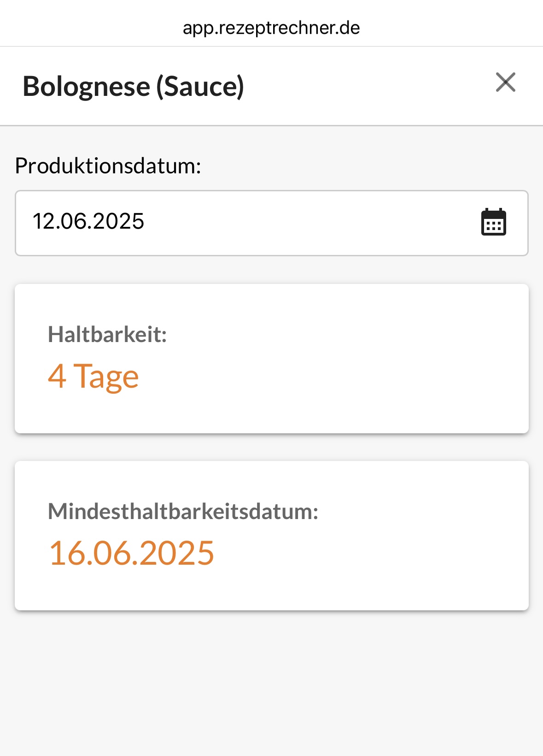Close the Bolognese (Sauce) dialog
This screenshot has width=543, height=756.
[505, 83]
